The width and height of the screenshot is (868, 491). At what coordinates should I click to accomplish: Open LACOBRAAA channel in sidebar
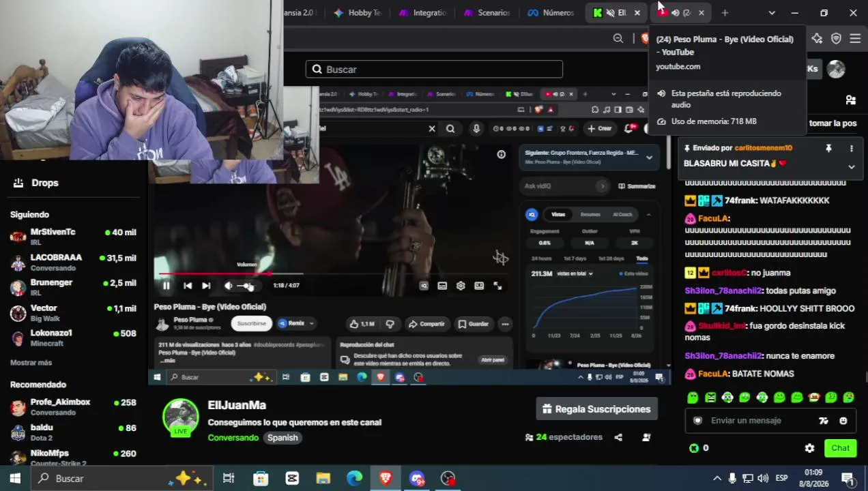coord(74,262)
